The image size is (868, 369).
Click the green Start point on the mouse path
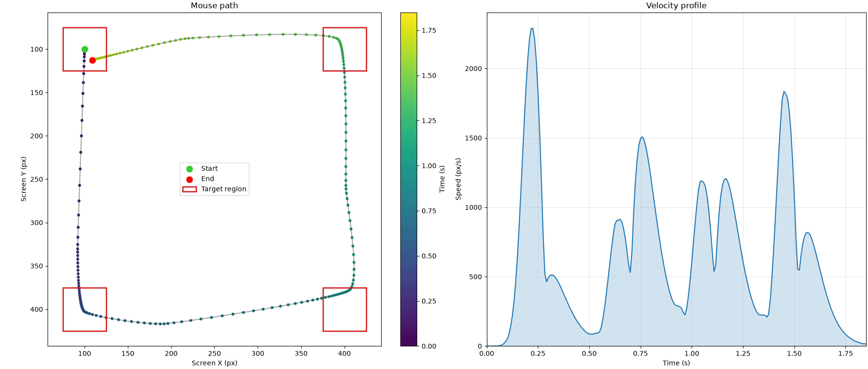tap(85, 49)
